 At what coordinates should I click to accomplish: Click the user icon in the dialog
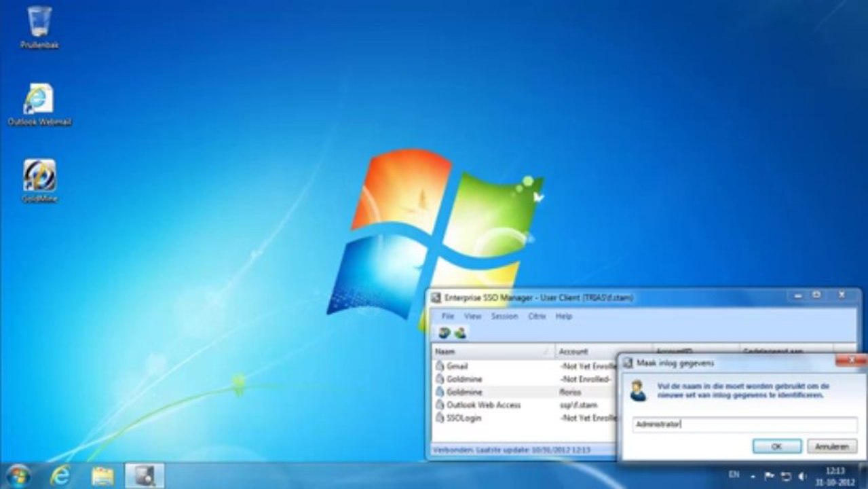(639, 391)
